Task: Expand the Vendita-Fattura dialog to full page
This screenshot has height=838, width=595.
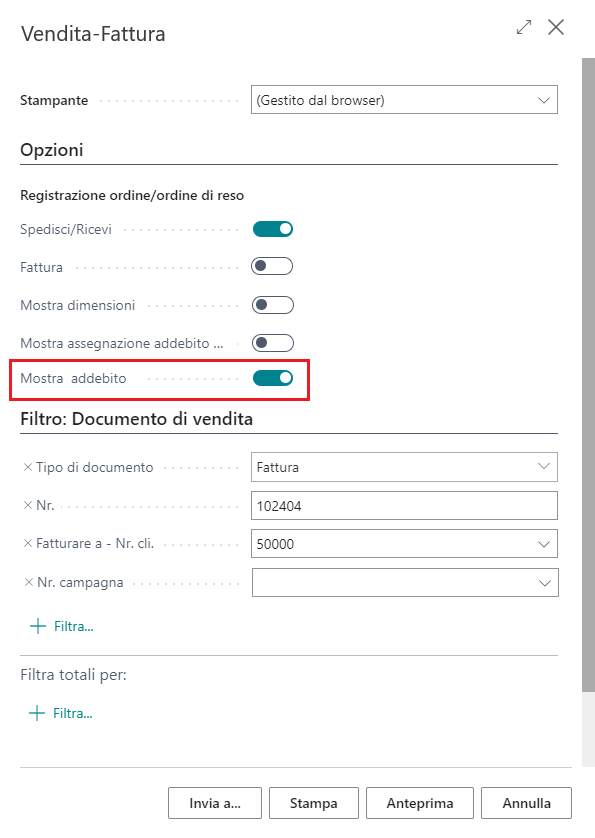Action: click(x=523, y=28)
